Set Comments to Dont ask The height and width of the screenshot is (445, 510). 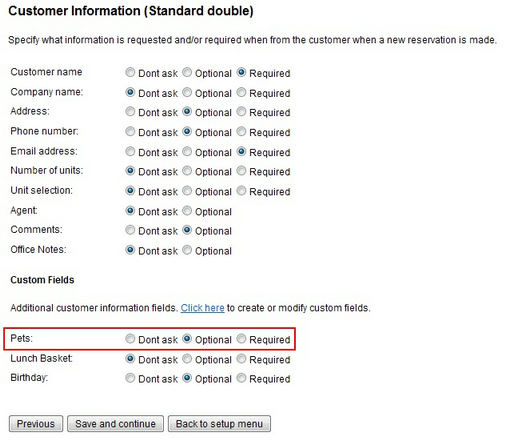tap(130, 230)
